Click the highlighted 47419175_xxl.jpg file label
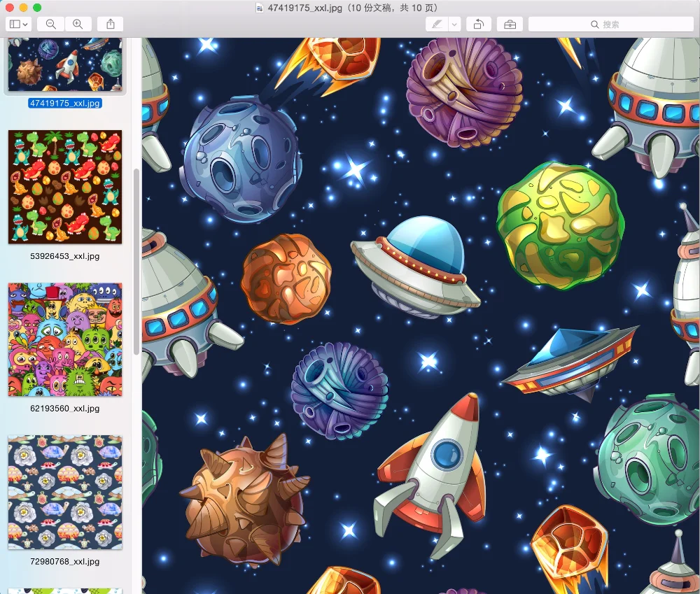 [x=65, y=103]
